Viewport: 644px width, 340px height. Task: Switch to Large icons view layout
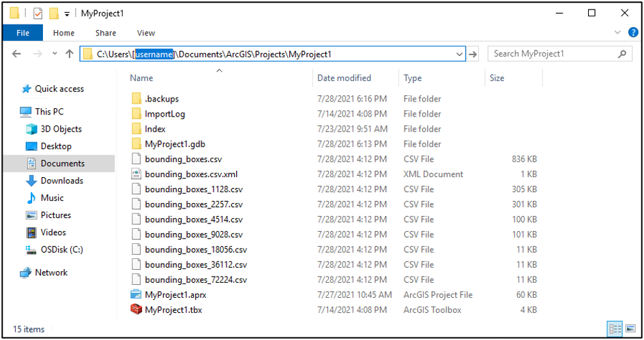tap(629, 330)
